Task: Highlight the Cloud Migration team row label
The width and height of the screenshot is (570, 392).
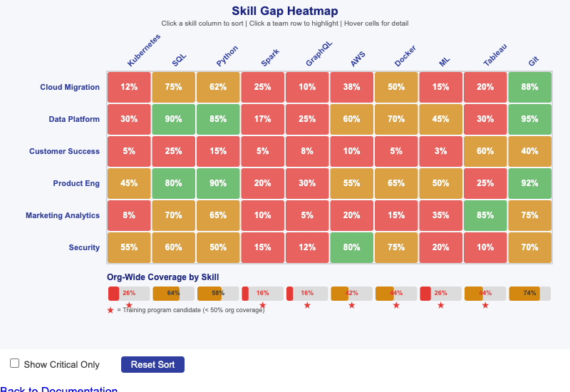Action: point(70,87)
